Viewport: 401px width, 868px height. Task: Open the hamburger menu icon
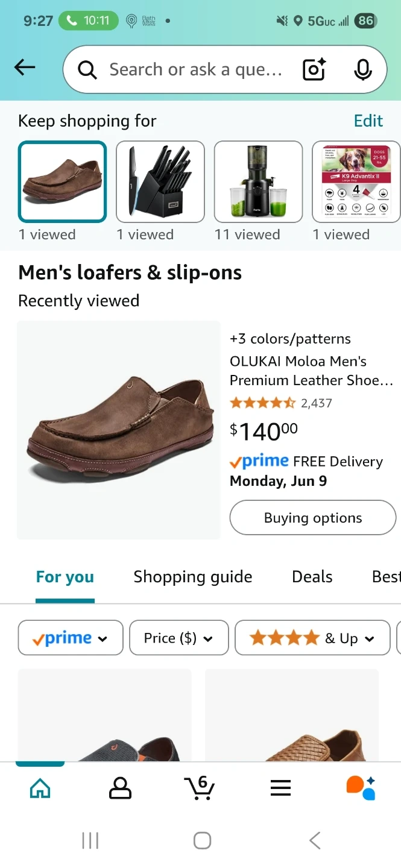click(x=280, y=787)
